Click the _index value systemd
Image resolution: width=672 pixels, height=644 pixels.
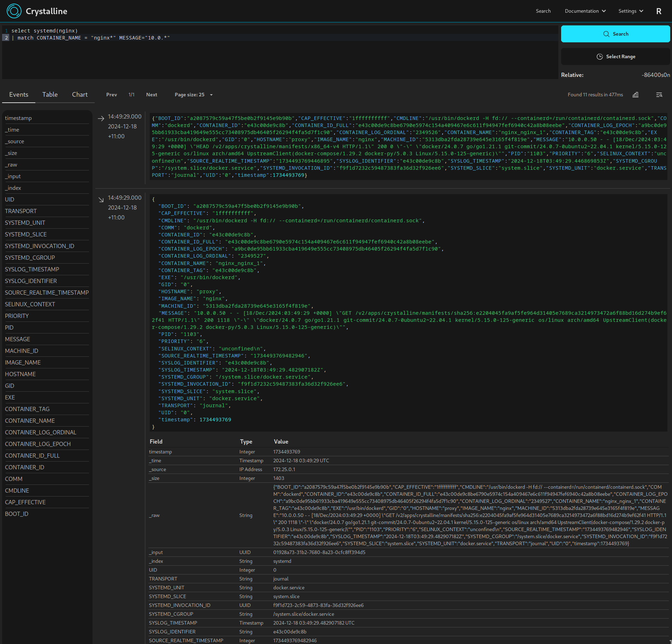282,561
